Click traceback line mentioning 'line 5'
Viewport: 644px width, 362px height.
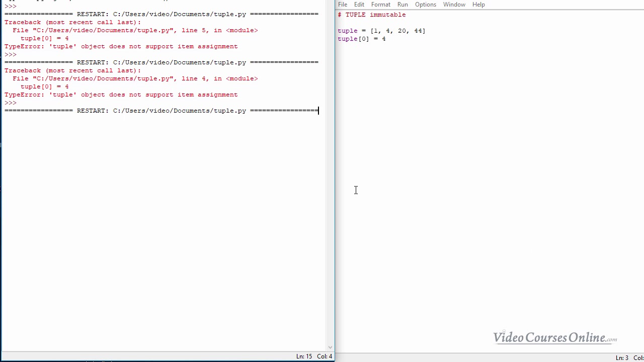(135, 30)
